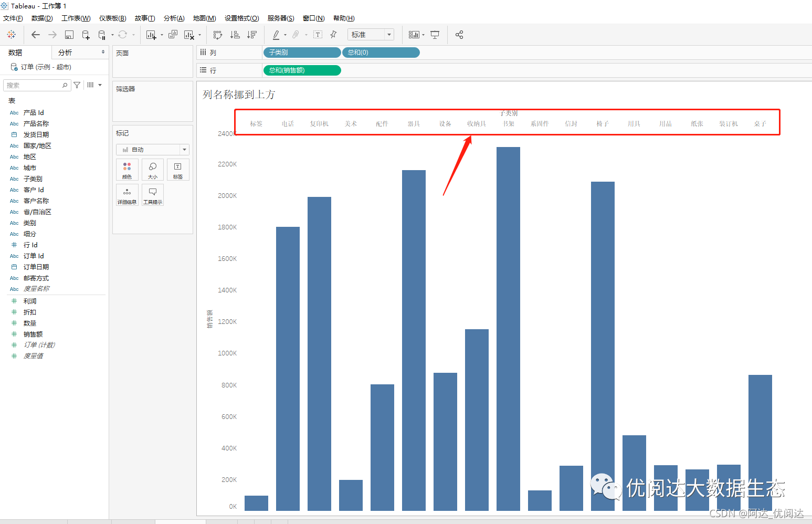The image size is (812, 524).
Task: Open the Label marks card
Action: [x=178, y=170]
